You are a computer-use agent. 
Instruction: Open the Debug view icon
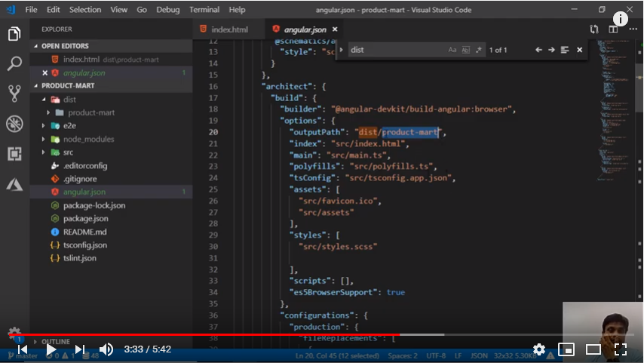point(14,123)
